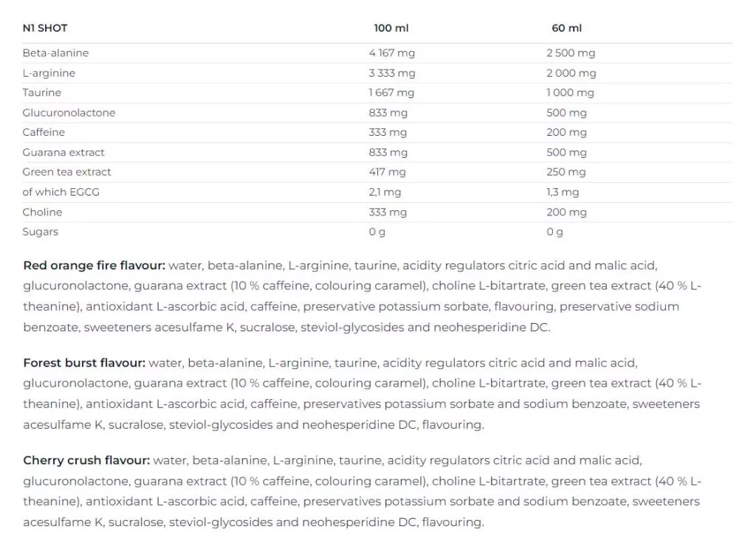Click the 'Red orange fire flavour:' heading

[x=94, y=266]
